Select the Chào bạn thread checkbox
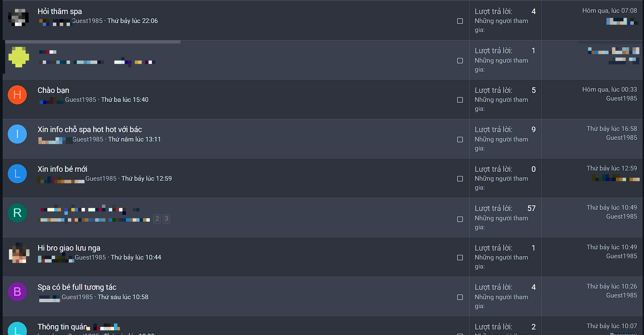This screenshot has width=644, height=335. tap(460, 100)
